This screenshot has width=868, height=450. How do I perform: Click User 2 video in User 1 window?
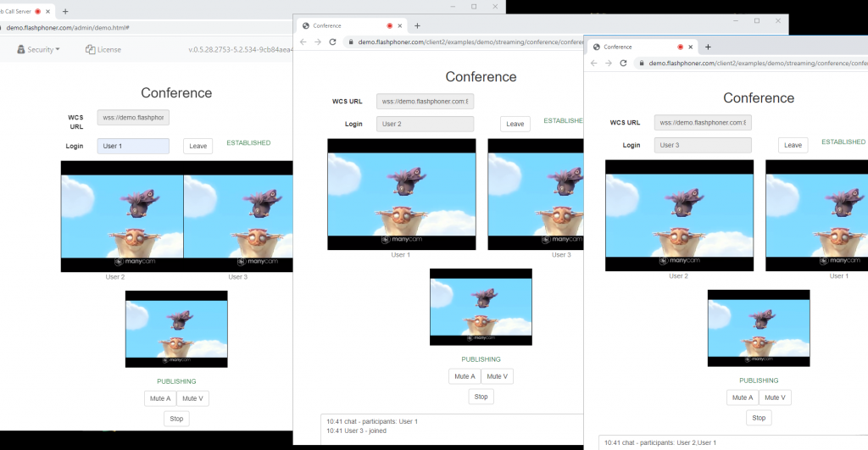pyautogui.click(x=122, y=216)
